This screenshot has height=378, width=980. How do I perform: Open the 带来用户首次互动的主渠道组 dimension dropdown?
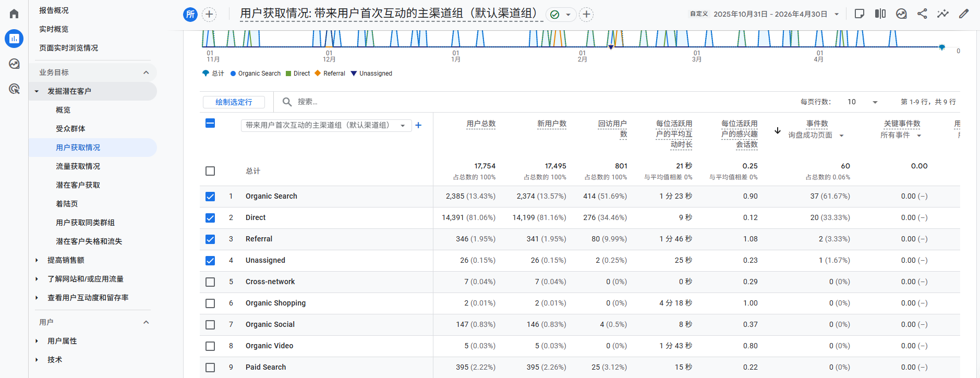click(x=326, y=125)
